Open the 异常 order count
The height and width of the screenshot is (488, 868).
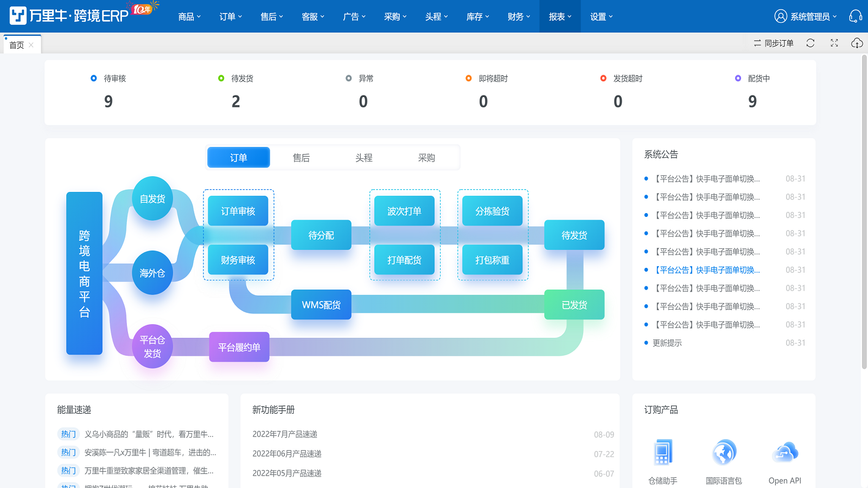(363, 101)
